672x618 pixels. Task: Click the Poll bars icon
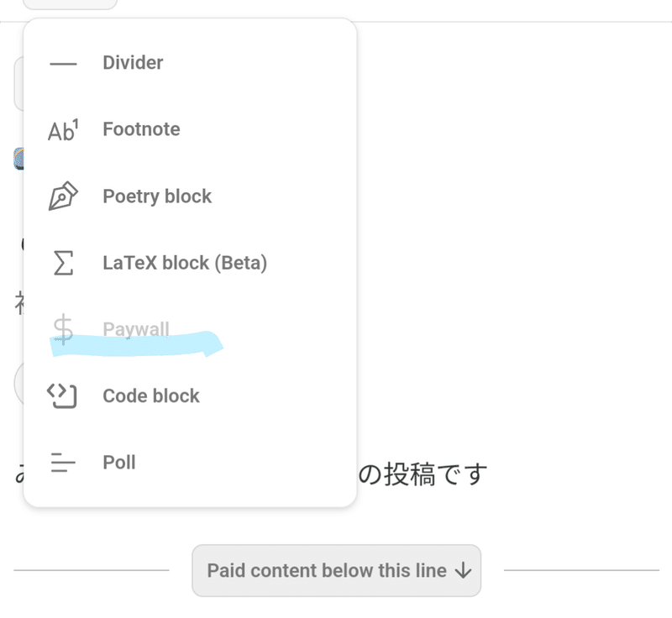[63, 463]
